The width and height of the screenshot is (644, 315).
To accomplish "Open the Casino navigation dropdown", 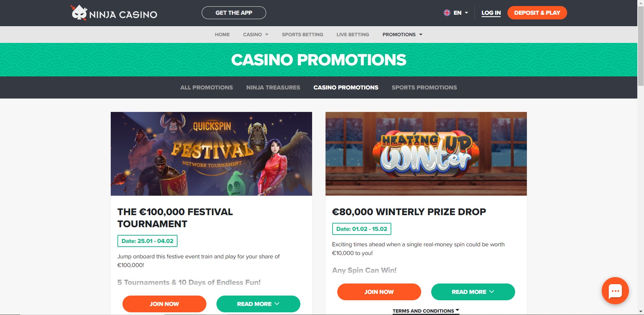I will click(255, 35).
